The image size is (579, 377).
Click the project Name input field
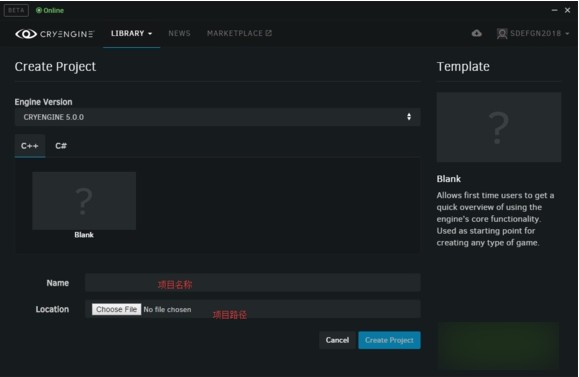[x=253, y=283]
